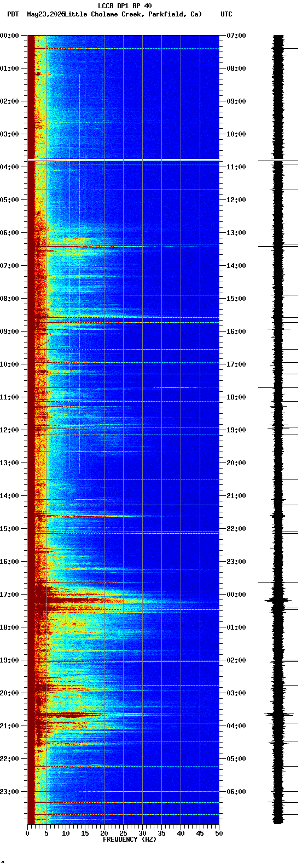Click the '08:00' UTC time label
The height and width of the screenshot is (868, 302).
[236, 68]
